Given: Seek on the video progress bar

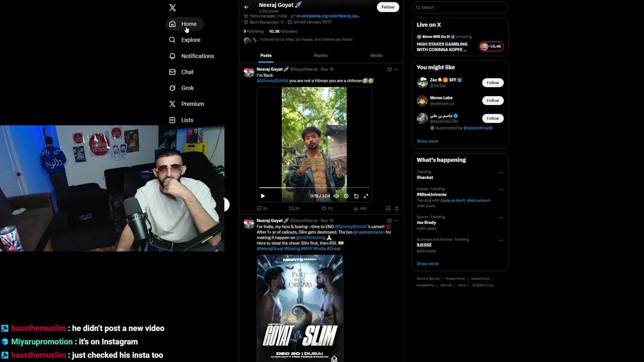Looking at the screenshot, I should click(x=314, y=188).
